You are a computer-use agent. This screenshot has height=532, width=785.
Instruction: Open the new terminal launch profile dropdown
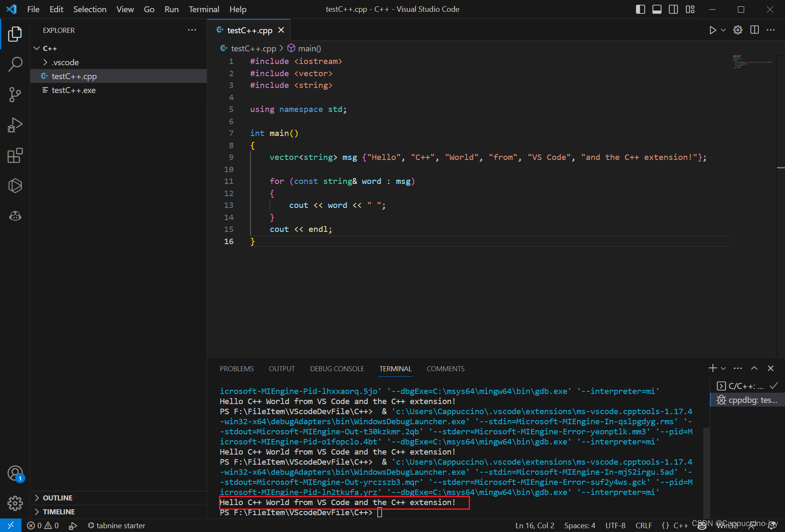click(x=723, y=368)
